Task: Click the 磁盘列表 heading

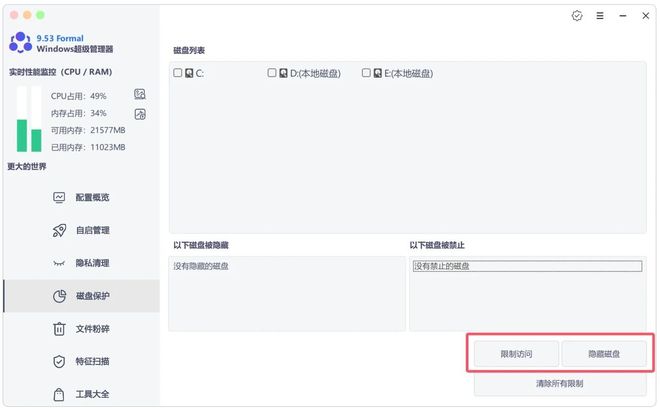Action: coord(189,51)
